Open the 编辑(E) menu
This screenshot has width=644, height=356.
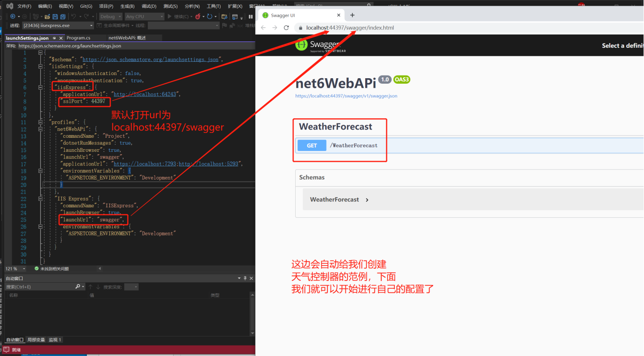coord(45,6)
